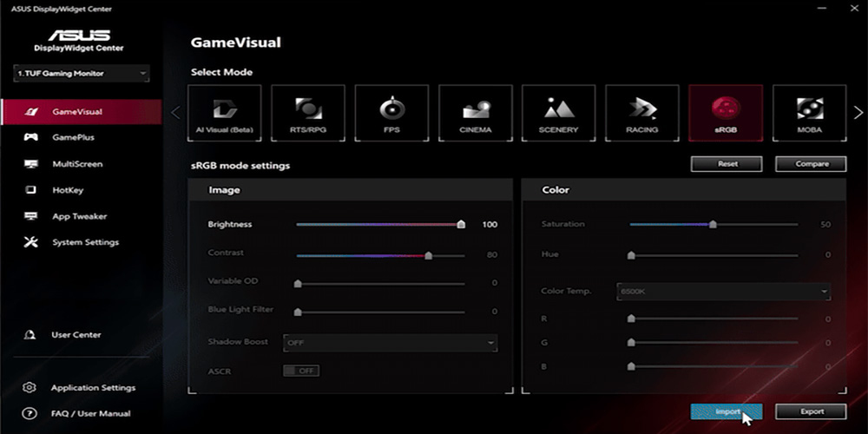Click the GamePlus controller icon
868x434 pixels.
point(31,137)
